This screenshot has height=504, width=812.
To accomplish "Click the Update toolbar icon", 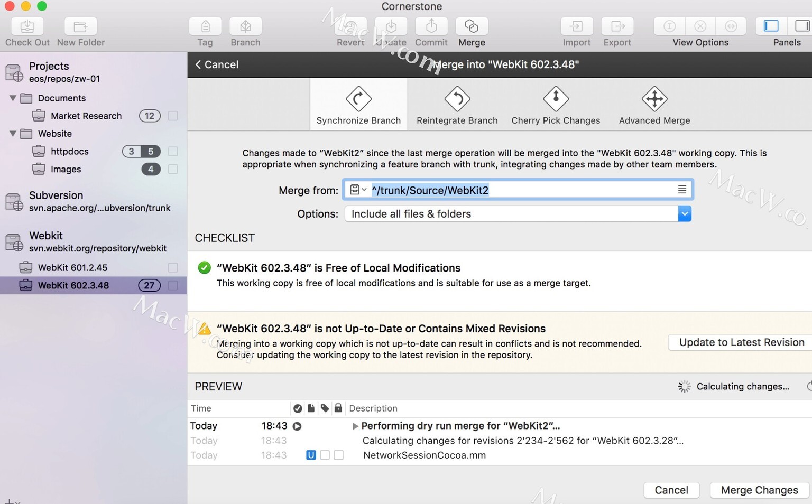I will point(391,26).
